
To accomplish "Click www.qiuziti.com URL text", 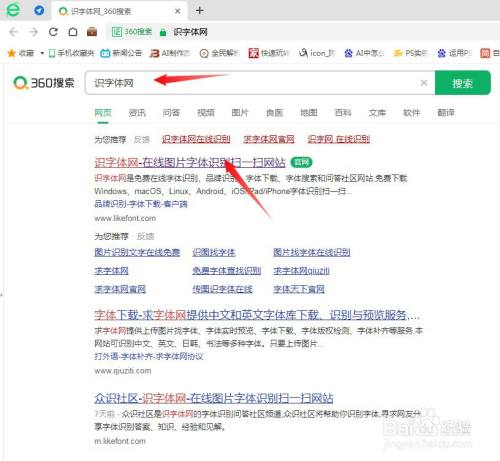I will (123, 371).
